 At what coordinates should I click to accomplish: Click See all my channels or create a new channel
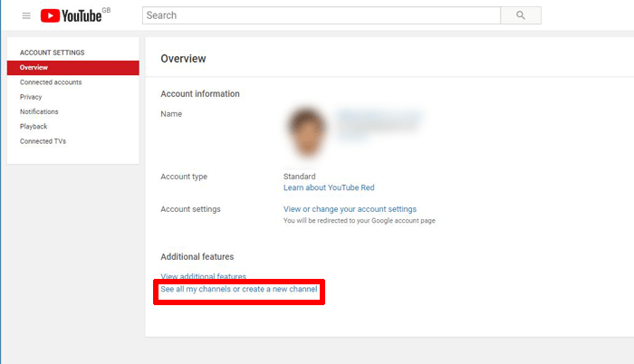pos(239,289)
